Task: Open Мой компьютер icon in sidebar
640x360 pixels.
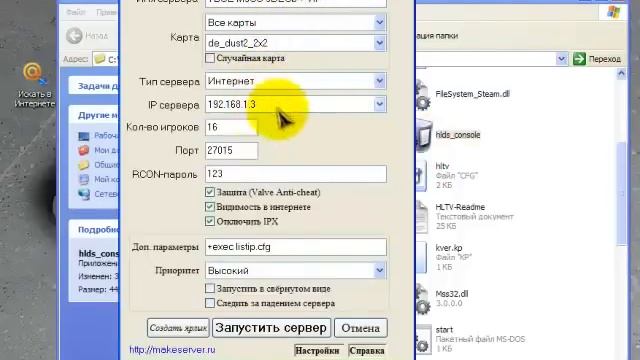Action: coord(84,180)
